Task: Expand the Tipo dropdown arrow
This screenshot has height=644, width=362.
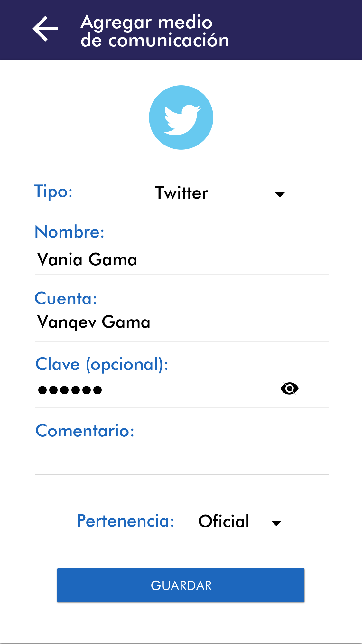Action: point(280,194)
